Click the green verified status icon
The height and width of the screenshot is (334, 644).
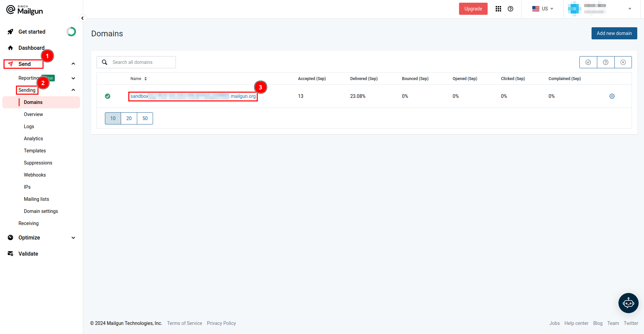[x=108, y=96]
